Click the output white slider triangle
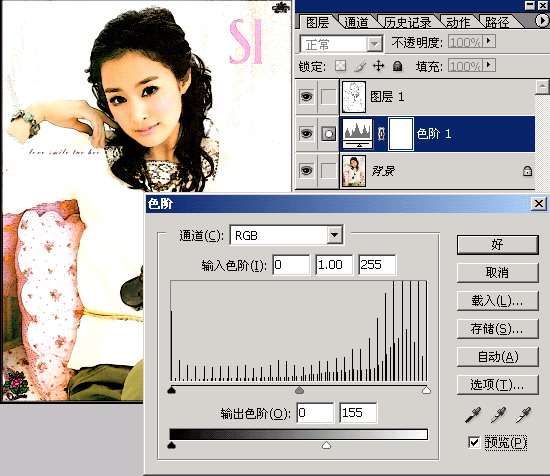This screenshot has width=550, height=476. click(326, 445)
